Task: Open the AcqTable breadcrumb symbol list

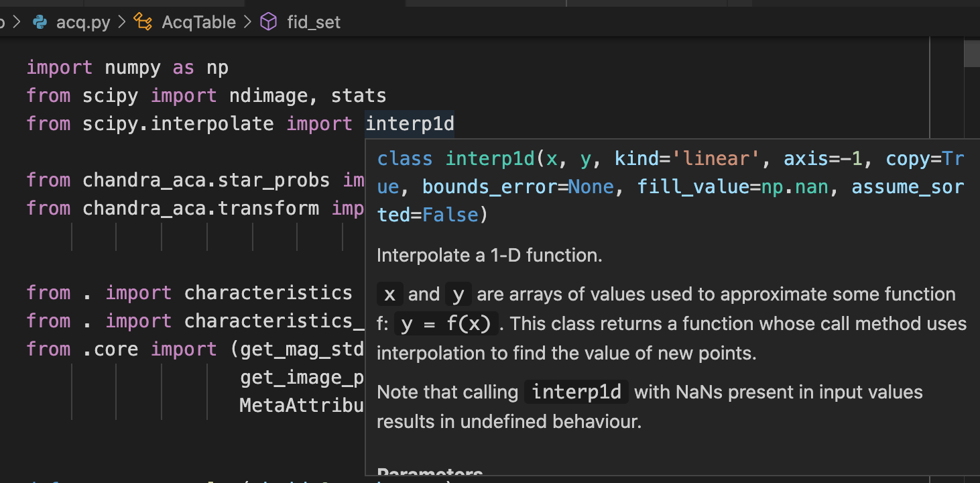Action: pos(198,21)
